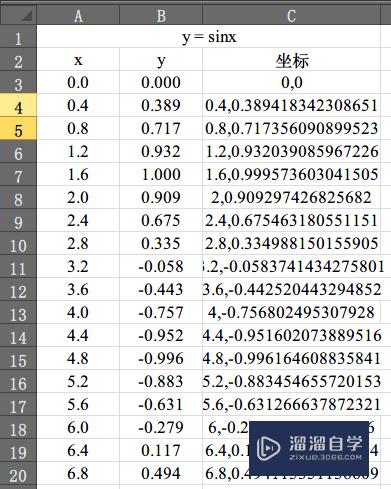Select column C header
This screenshot has width=391, height=489.
pyautogui.click(x=291, y=15)
